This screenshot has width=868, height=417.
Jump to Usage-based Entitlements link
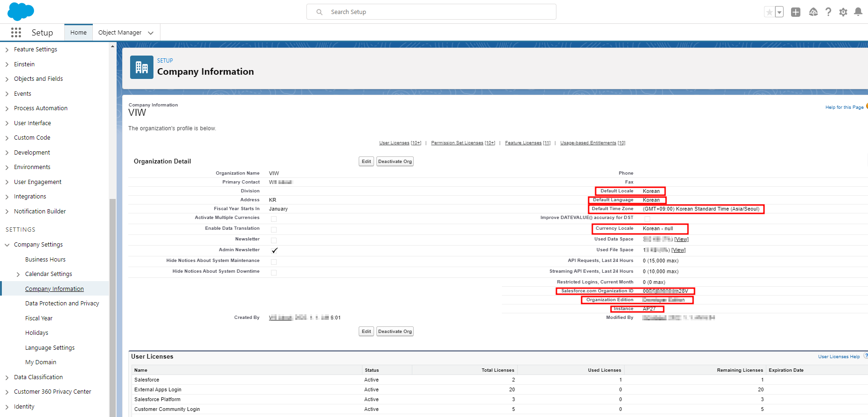tap(593, 143)
